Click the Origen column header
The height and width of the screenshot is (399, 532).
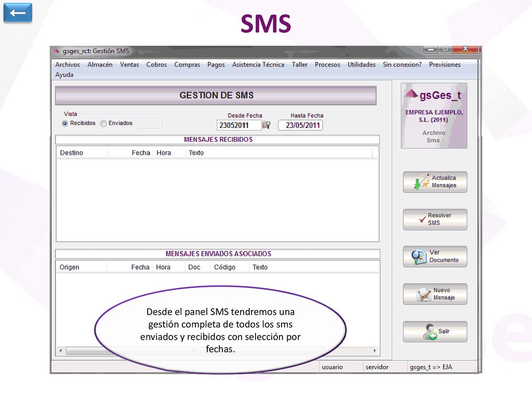pos(82,267)
